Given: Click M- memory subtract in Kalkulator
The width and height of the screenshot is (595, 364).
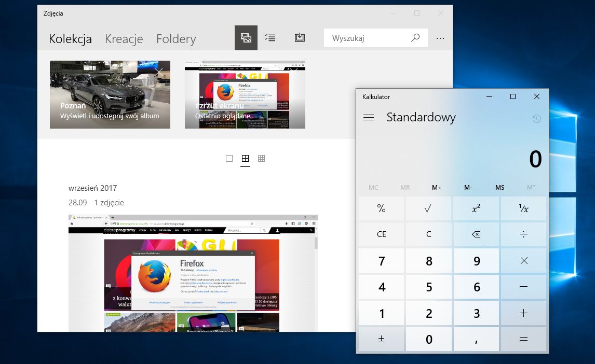Looking at the screenshot, I should tap(468, 188).
